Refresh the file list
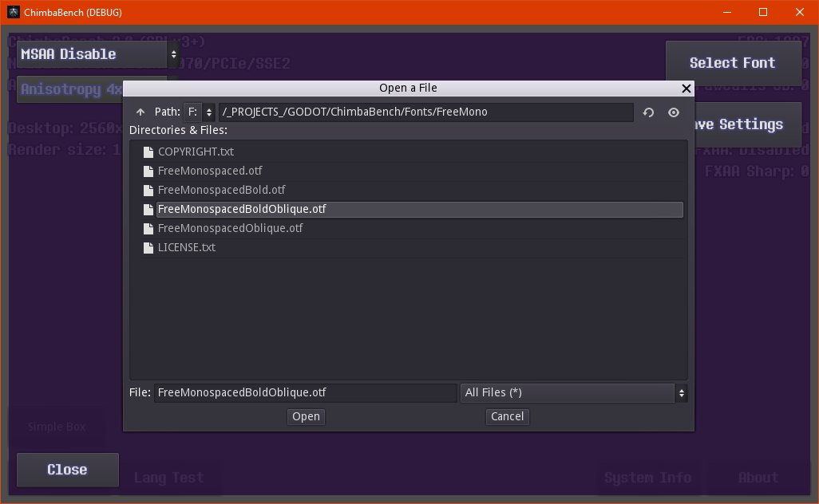 pos(649,112)
